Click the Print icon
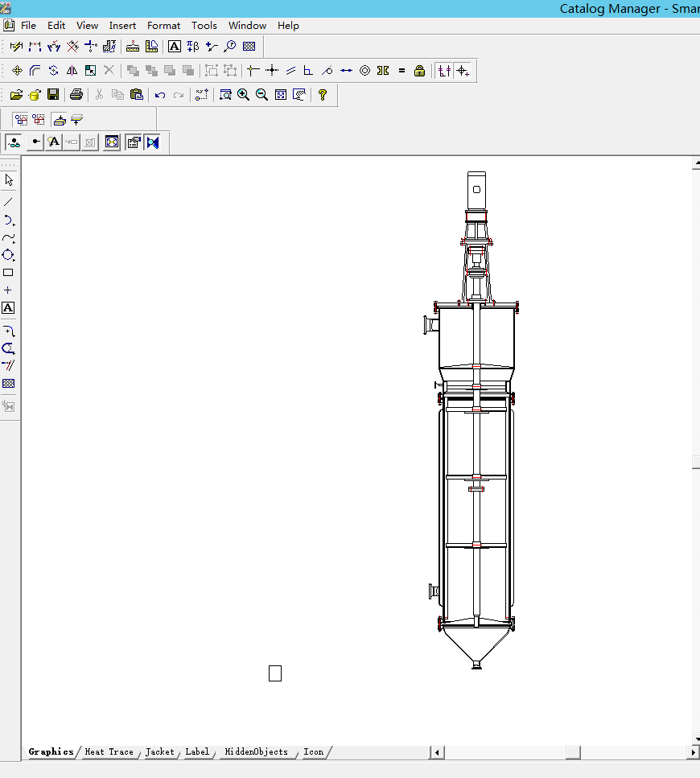 click(x=76, y=95)
